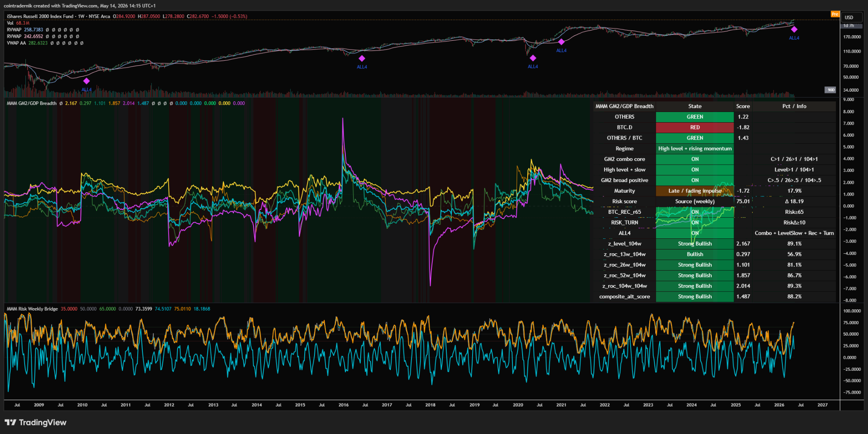Click 2012 on the time axis
This screenshot has width=868, height=434.
coord(169,405)
